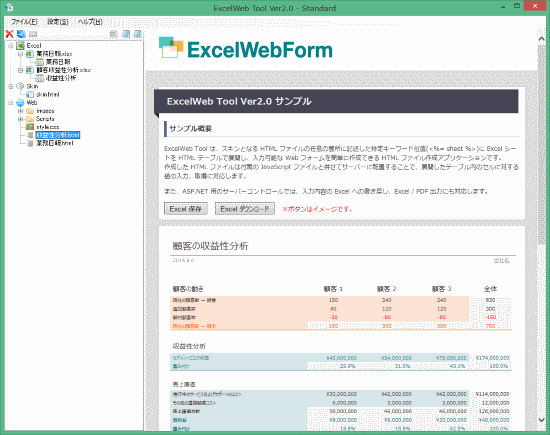Click the ExcelWebForm logo image
The image size is (550, 435).
click(x=246, y=48)
